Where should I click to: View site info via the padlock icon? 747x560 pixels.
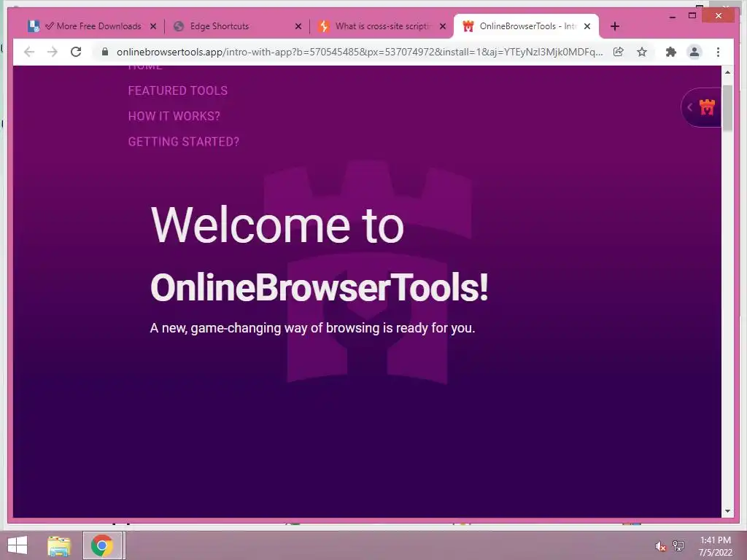(x=105, y=52)
